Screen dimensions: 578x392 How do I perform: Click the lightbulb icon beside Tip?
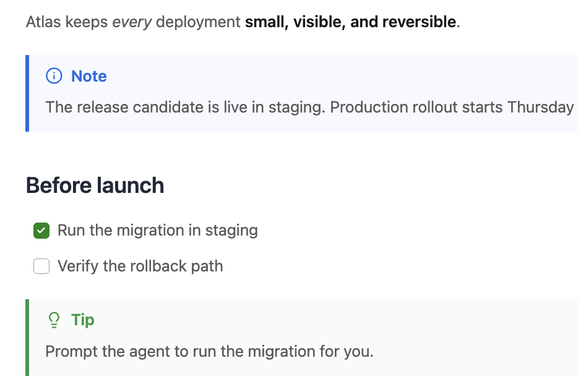coord(54,320)
